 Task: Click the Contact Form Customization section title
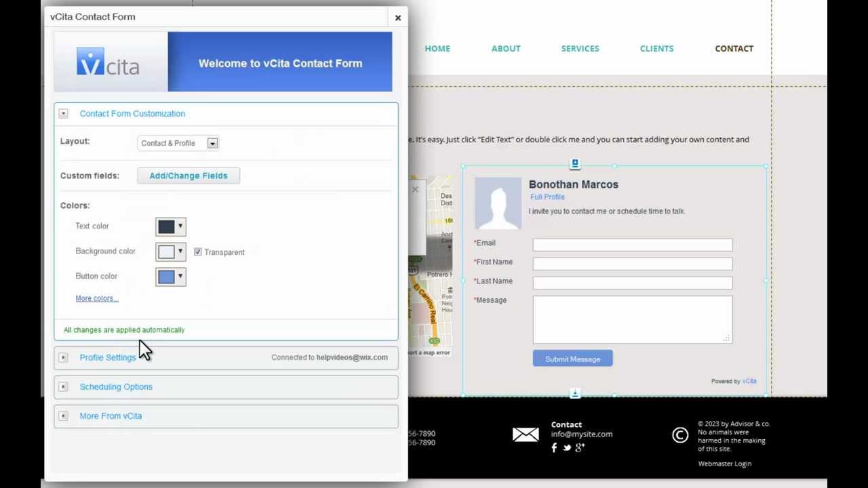pos(132,114)
